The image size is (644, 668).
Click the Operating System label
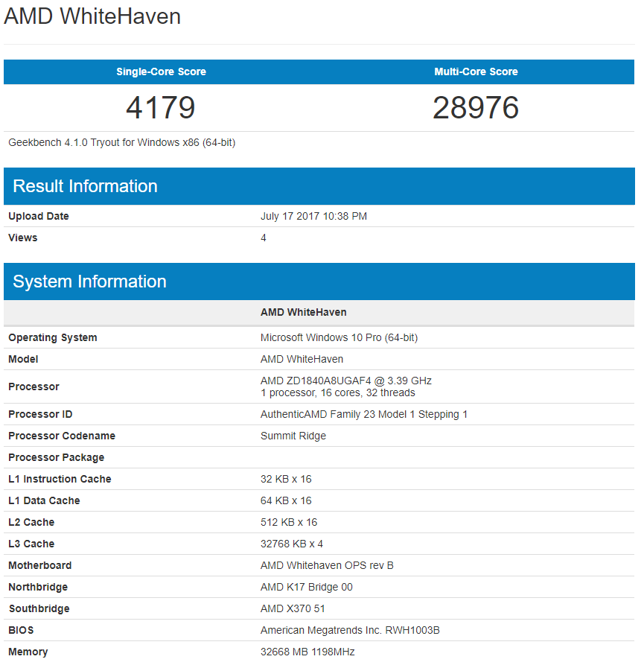point(53,337)
